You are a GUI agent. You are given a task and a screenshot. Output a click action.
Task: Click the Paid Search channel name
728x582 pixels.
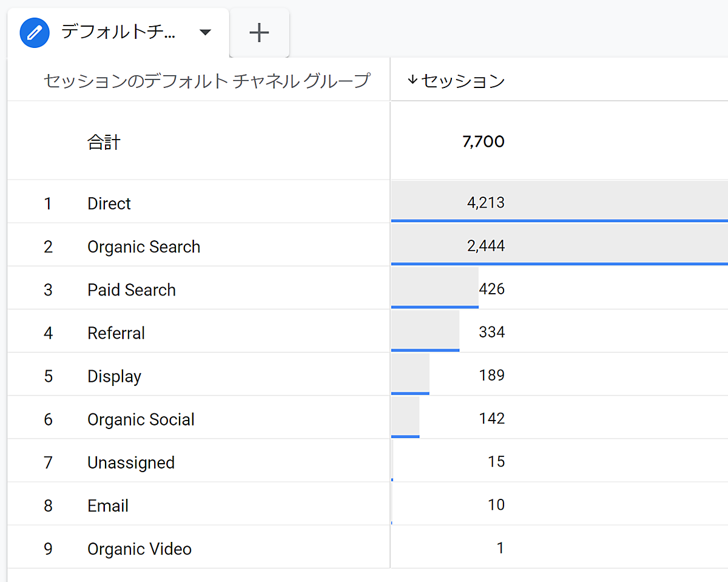tap(132, 290)
